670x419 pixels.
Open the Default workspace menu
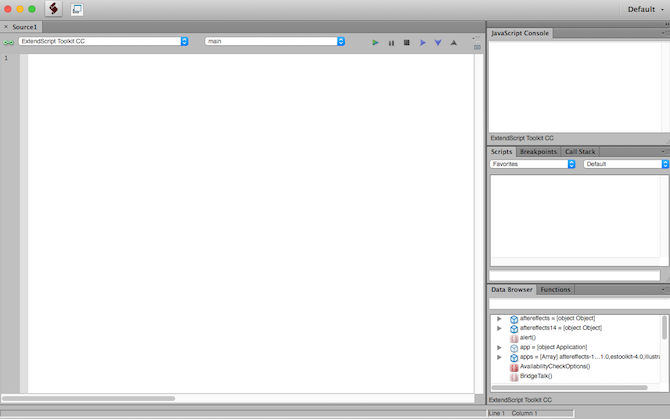point(645,9)
